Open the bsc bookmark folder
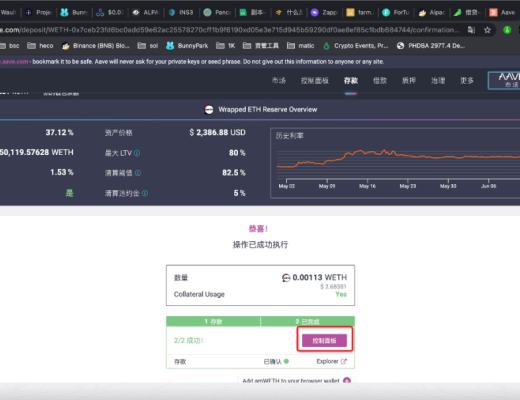 coord(10,46)
